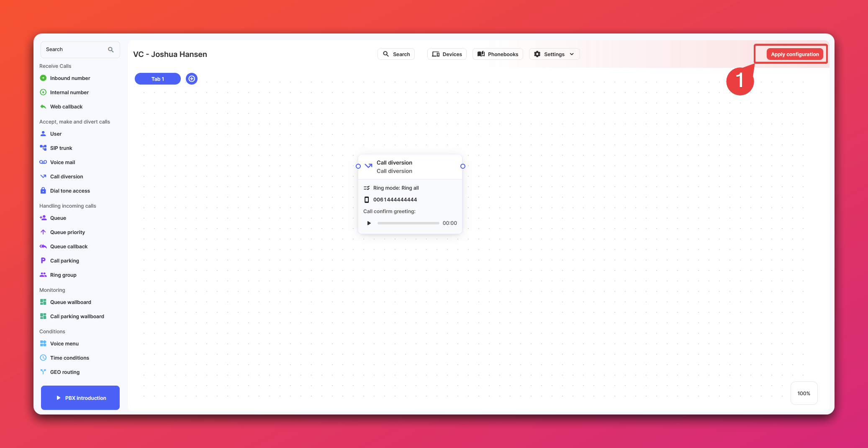Select the GEO routing icon
The image size is (868, 448).
pos(43,372)
